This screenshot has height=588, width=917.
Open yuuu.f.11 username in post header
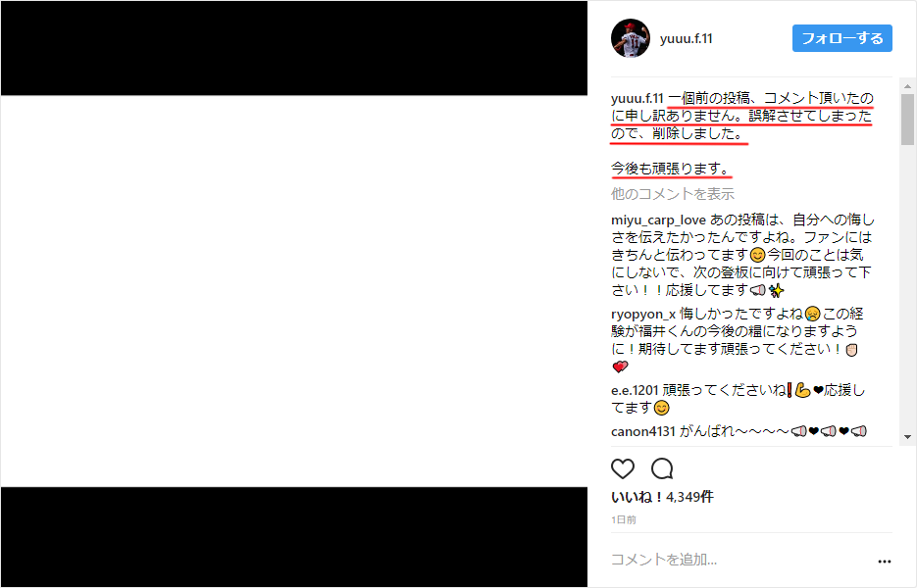point(686,38)
